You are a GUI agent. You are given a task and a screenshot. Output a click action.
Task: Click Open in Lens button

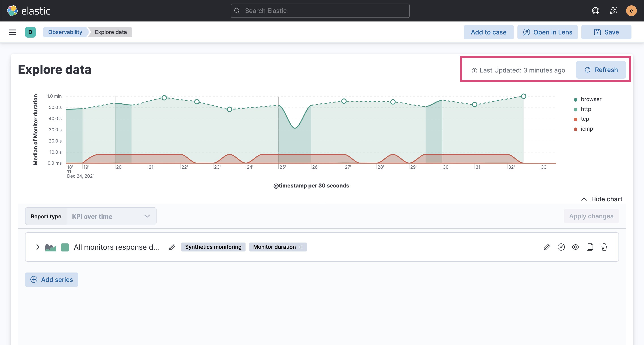(x=547, y=32)
